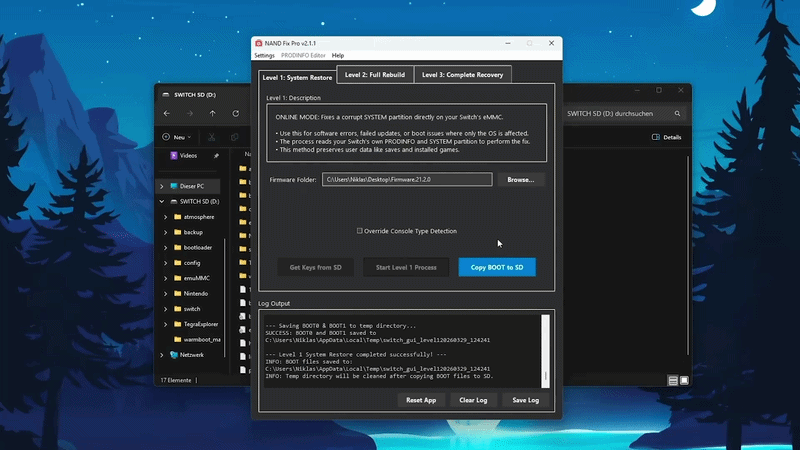Screen dimensions: 800x450
Task: Switch Explorer to large thumbnails view
Action: click(684, 381)
